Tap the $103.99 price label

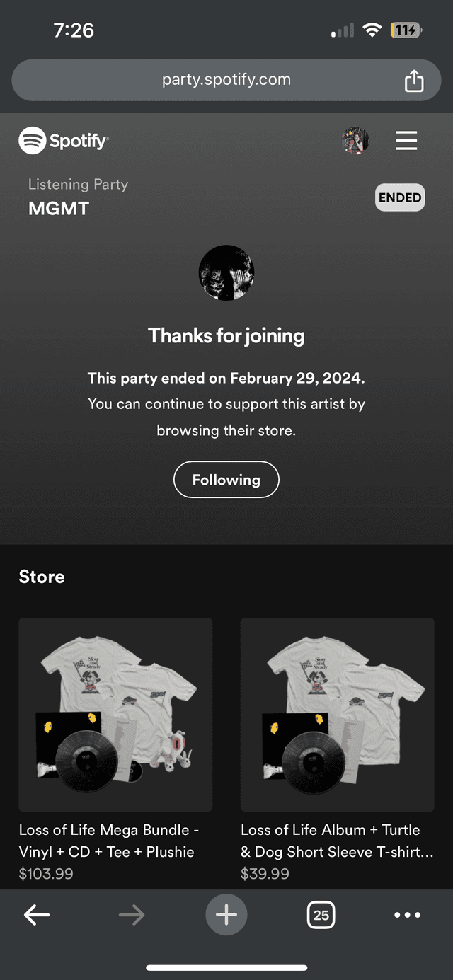click(x=46, y=874)
